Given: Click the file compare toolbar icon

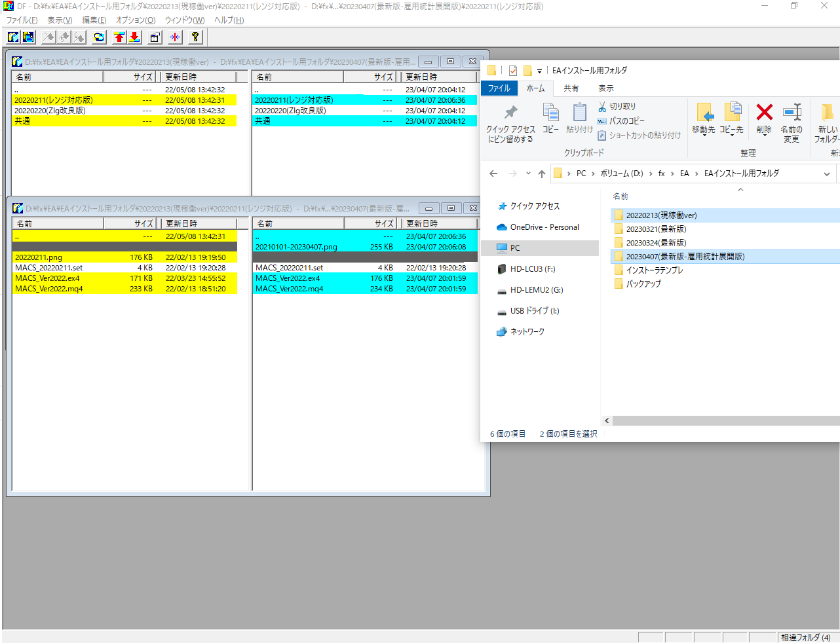Looking at the screenshot, I should [x=28, y=37].
